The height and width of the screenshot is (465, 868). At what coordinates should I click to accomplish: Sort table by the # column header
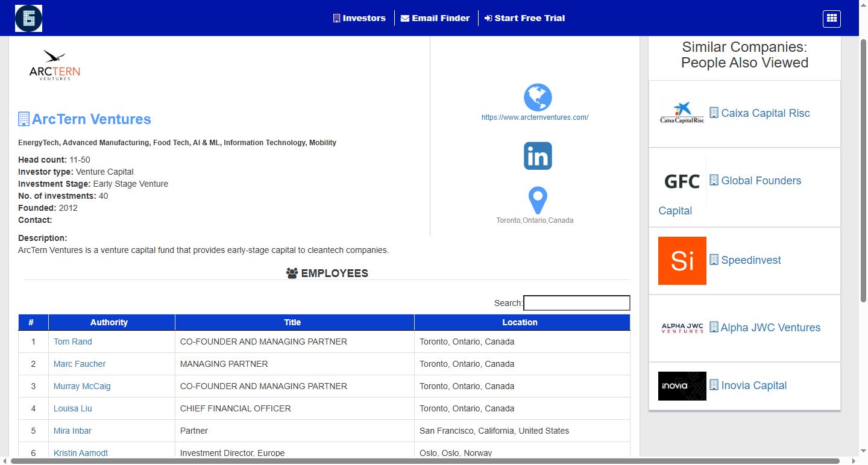click(x=33, y=322)
